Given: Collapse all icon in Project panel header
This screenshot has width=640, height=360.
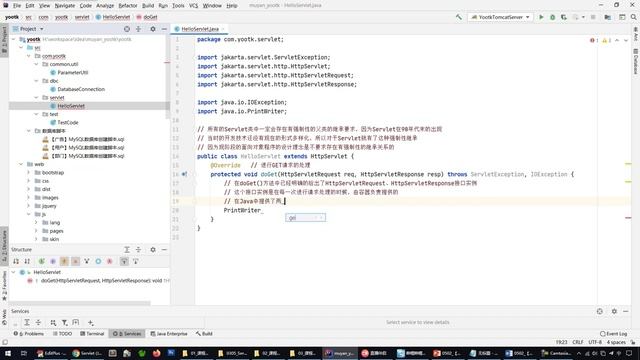Looking at the screenshot, I should tap(138, 29).
